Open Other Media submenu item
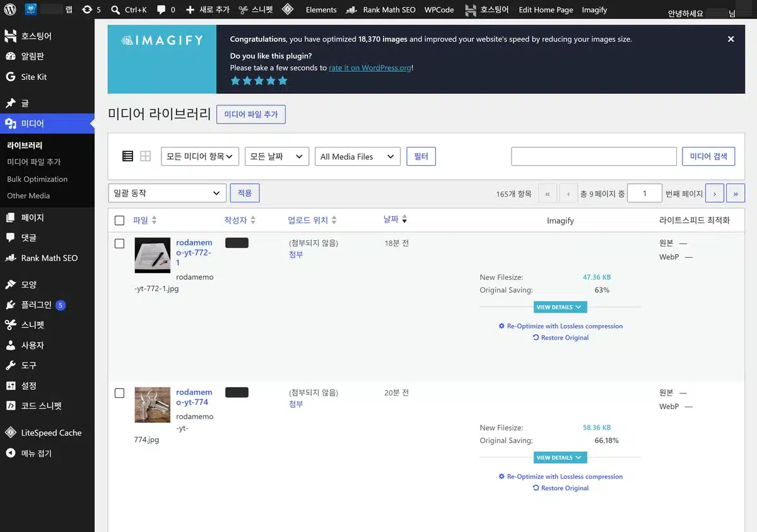The image size is (757, 532). point(28,195)
